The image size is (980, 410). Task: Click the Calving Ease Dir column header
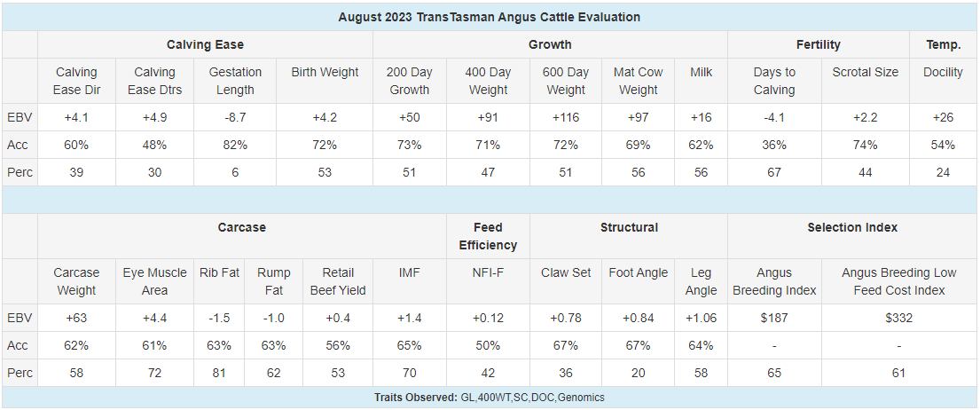[x=76, y=81]
